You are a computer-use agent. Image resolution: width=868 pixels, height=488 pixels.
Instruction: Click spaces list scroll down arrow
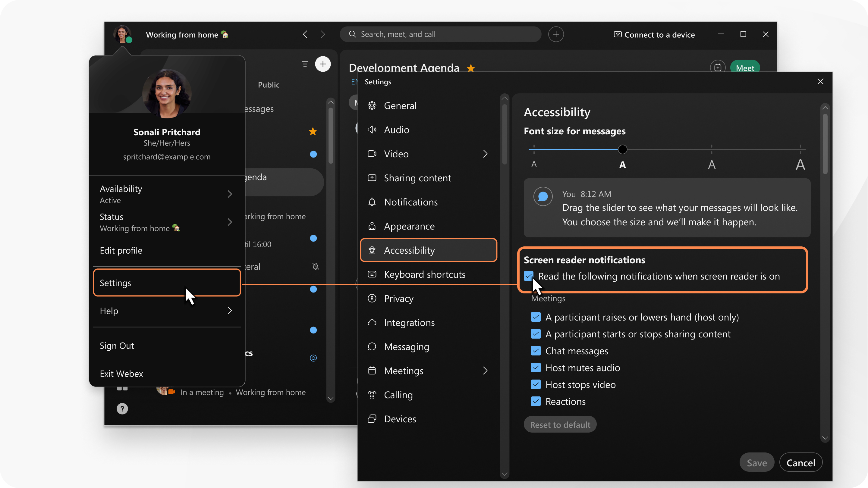click(x=331, y=399)
